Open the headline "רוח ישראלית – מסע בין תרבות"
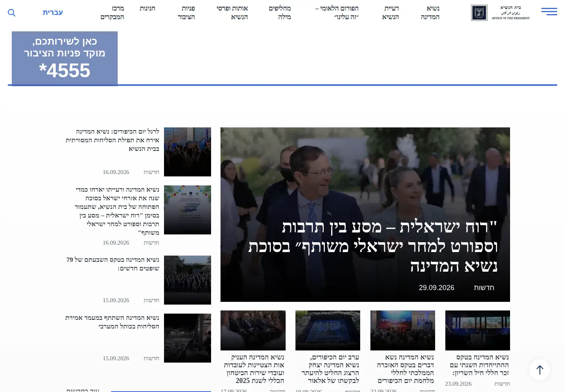The width and height of the screenshot is (565, 392). tap(373, 246)
